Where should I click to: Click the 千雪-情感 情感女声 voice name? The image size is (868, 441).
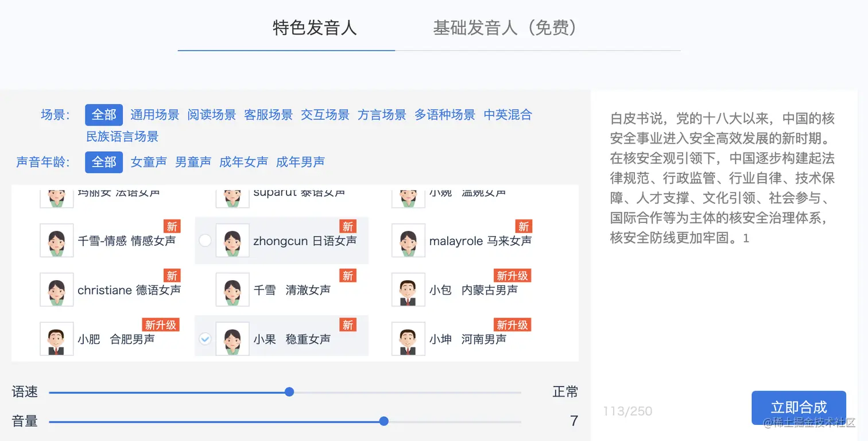[x=127, y=241]
